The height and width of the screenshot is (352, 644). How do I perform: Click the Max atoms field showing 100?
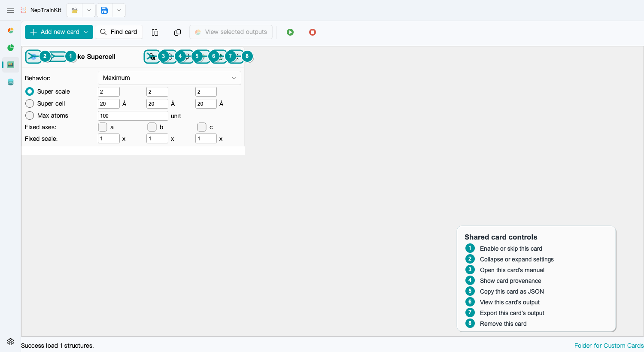click(x=133, y=115)
